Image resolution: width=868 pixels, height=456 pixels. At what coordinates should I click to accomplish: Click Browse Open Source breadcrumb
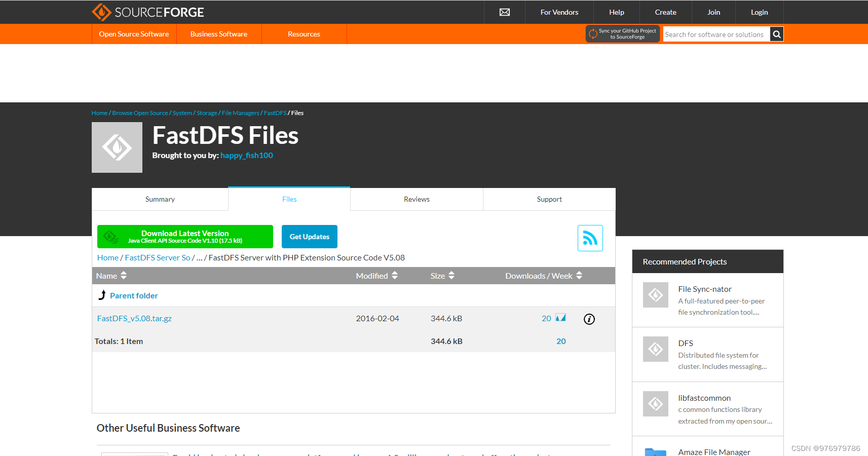[140, 113]
